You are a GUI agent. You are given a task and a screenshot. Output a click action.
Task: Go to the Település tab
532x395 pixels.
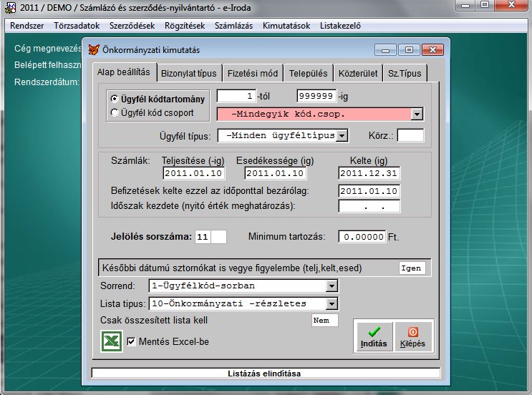coord(308,73)
